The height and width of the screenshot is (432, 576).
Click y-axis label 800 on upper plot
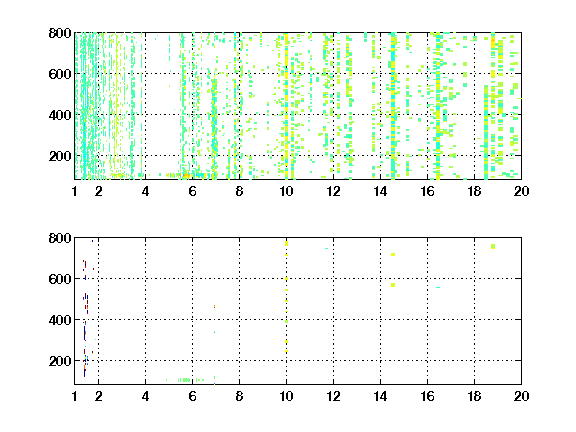point(60,33)
